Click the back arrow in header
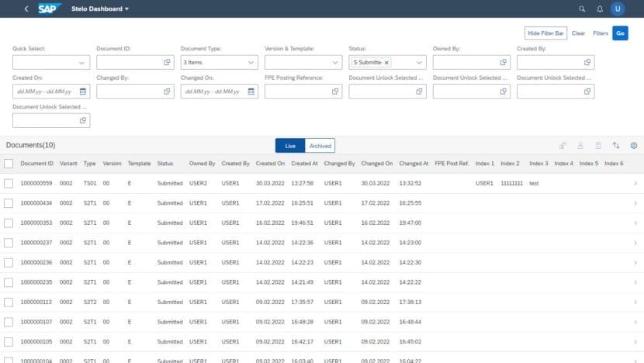Image resolution: width=644 pixels, height=363 pixels. [x=26, y=9]
